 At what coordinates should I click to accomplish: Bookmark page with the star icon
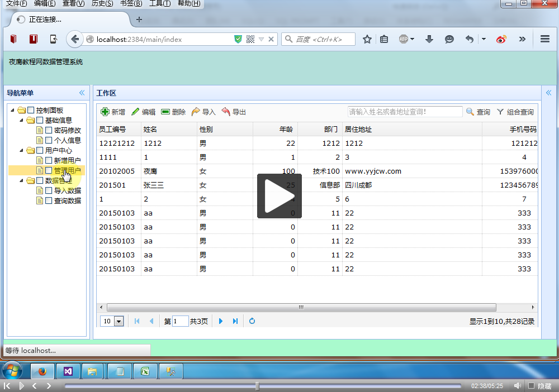coord(367,39)
